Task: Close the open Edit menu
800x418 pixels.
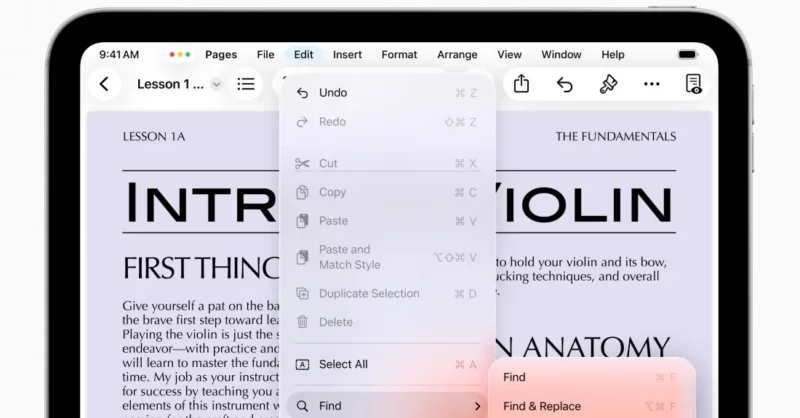Action: [x=304, y=55]
